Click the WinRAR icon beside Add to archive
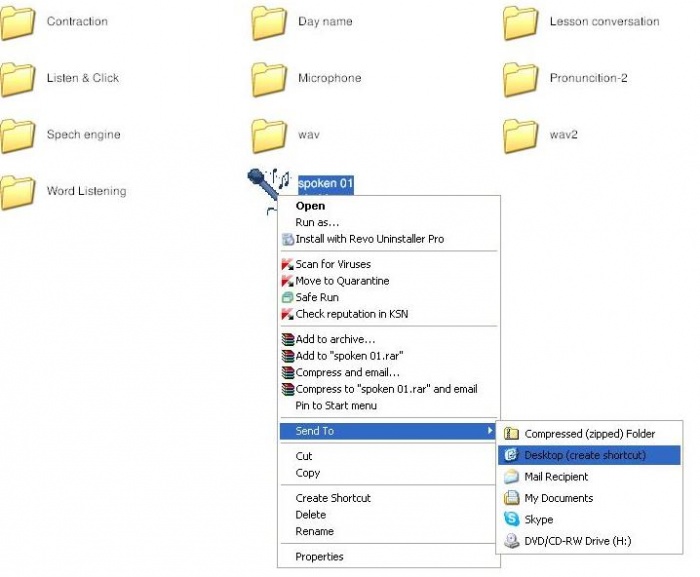 (x=288, y=339)
